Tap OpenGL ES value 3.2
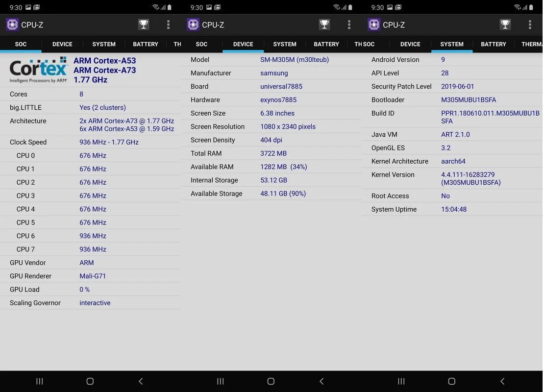The height and width of the screenshot is (392, 543). 445,148
